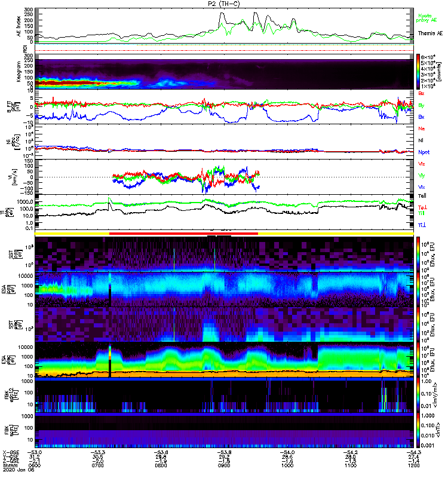Click the FBK edc12 [Hz] axis label
This screenshot has height=478, width=448.
click(x=11, y=396)
